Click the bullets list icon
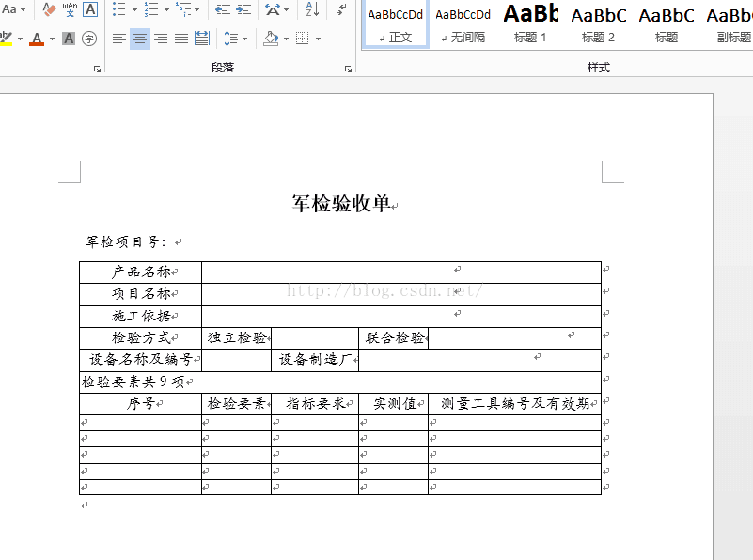 (118, 9)
